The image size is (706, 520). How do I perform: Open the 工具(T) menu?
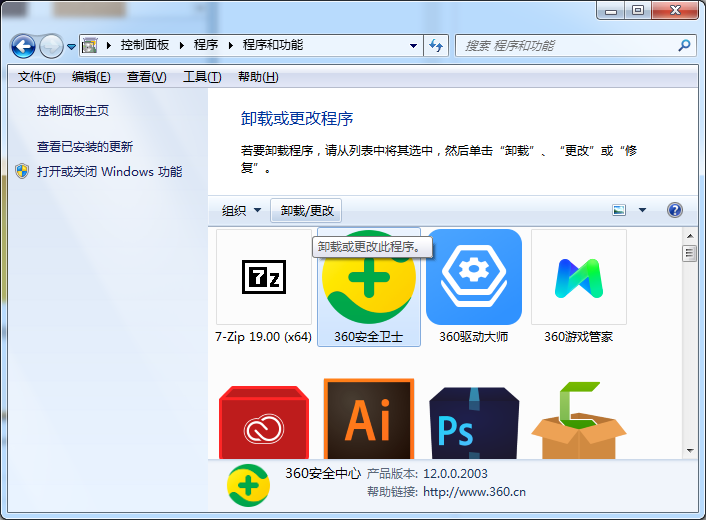(x=201, y=77)
